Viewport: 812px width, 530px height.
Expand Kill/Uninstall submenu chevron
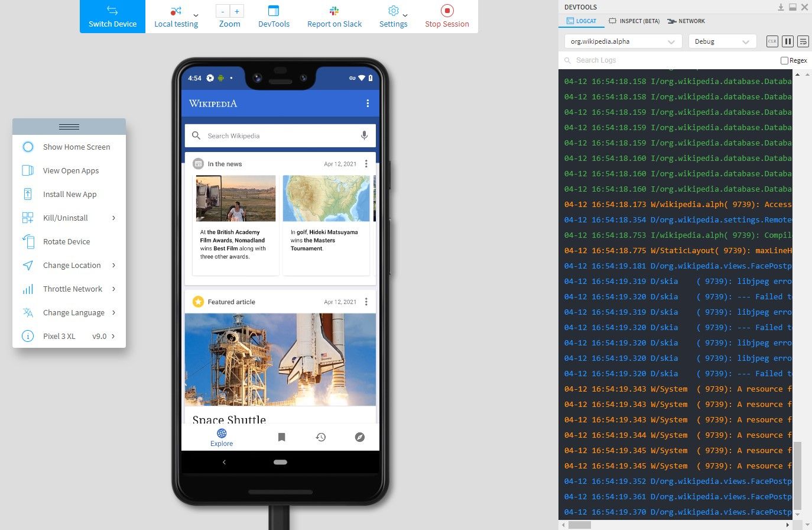click(x=114, y=218)
